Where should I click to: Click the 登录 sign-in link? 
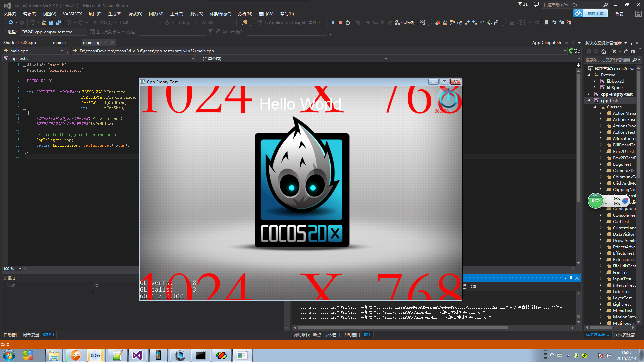pyautogui.click(x=620, y=14)
